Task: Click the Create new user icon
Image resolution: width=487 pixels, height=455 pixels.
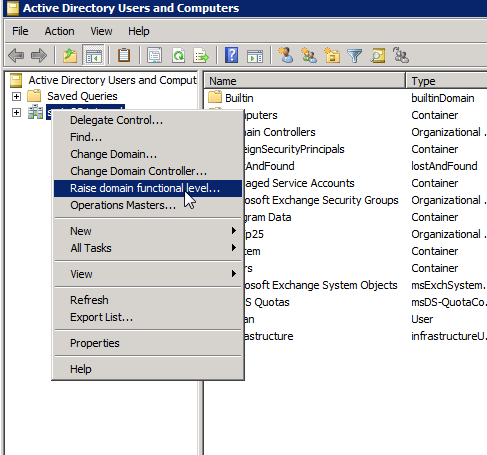Action: point(285,55)
